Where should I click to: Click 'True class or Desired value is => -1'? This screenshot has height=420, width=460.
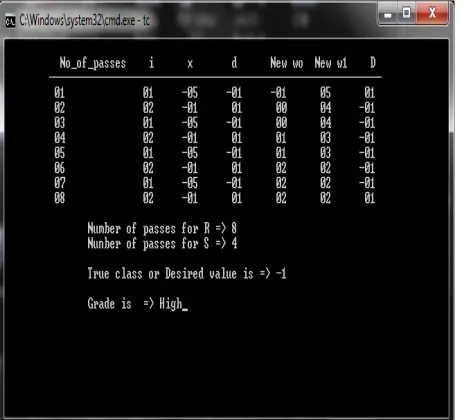click(x=187, y=274)
